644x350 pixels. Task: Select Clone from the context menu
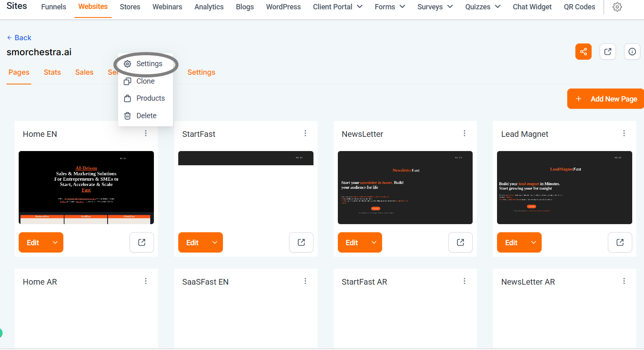[145, 81]
